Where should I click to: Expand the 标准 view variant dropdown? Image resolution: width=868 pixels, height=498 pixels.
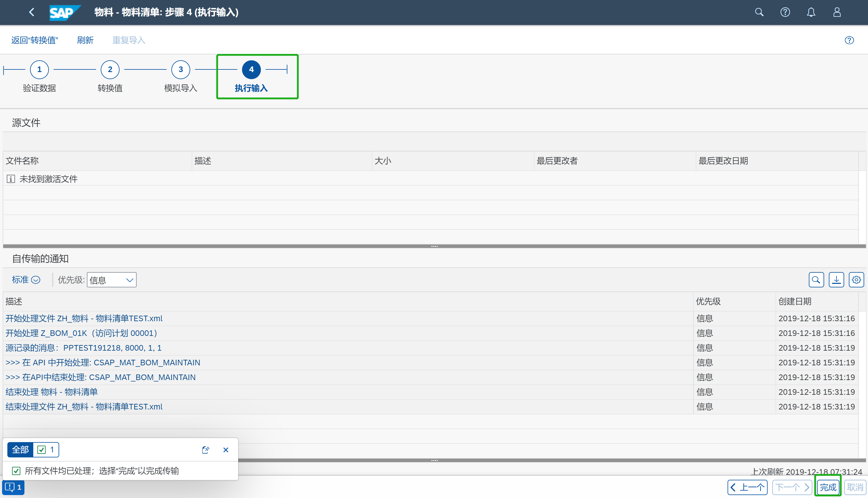[x=26, y=280]
